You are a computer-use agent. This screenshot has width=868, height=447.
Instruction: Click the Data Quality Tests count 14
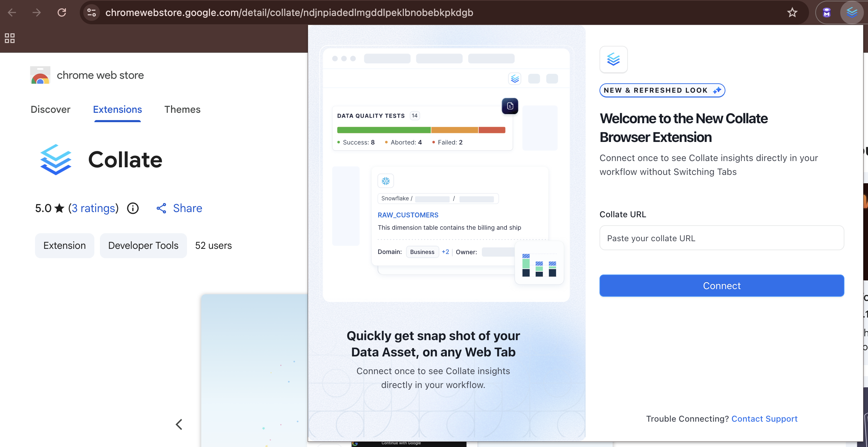point(415,116)
